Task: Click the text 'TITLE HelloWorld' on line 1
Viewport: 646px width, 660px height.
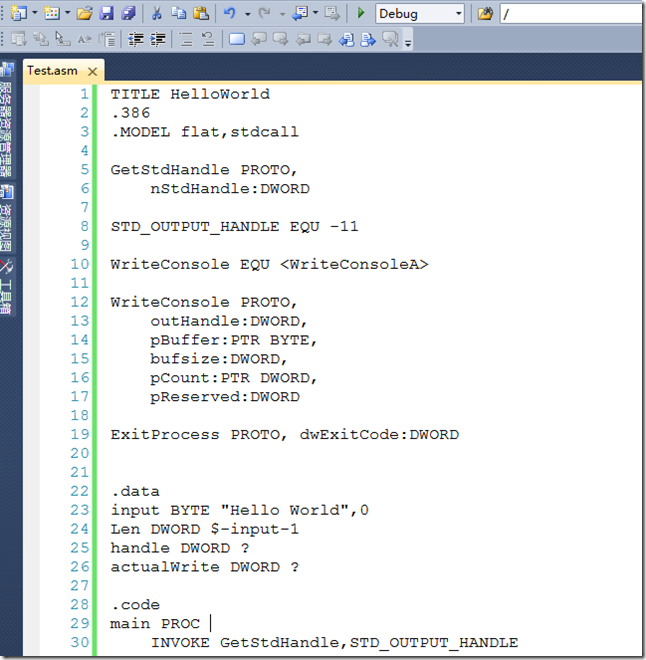Action: pos(190,94)
